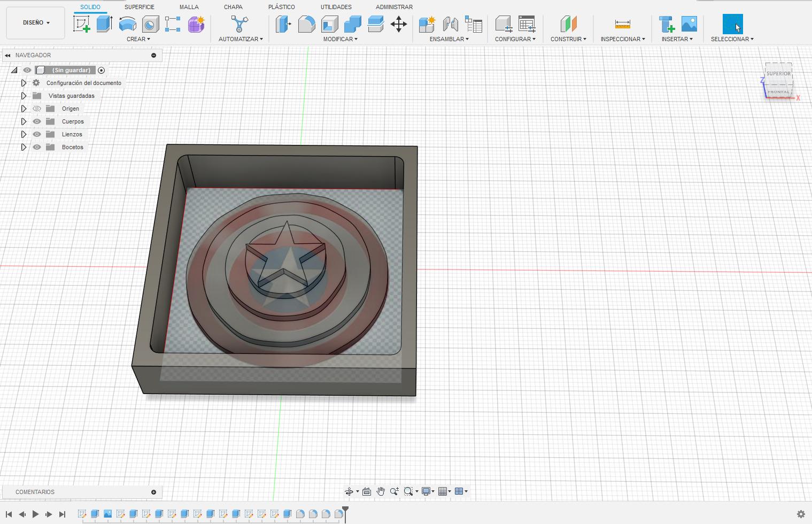Open the ENSAMBLAR dropdown menu

coord(449,39)
